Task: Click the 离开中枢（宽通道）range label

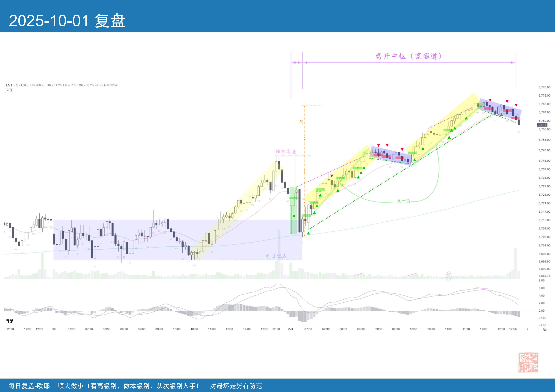Action: coord(408,56)
